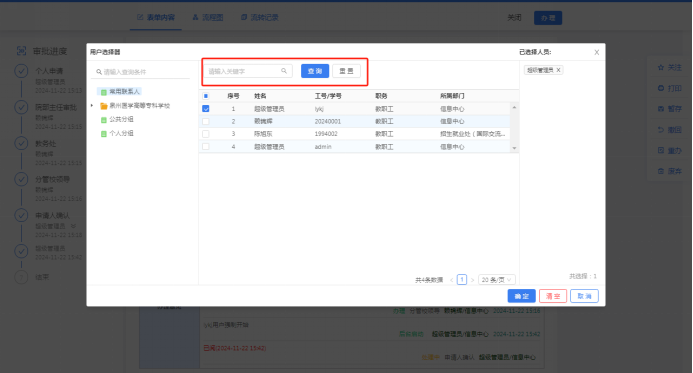Focus the 请输入关键字 keyword input field
This screenshot has height=373, width=693.
(248, 71)
